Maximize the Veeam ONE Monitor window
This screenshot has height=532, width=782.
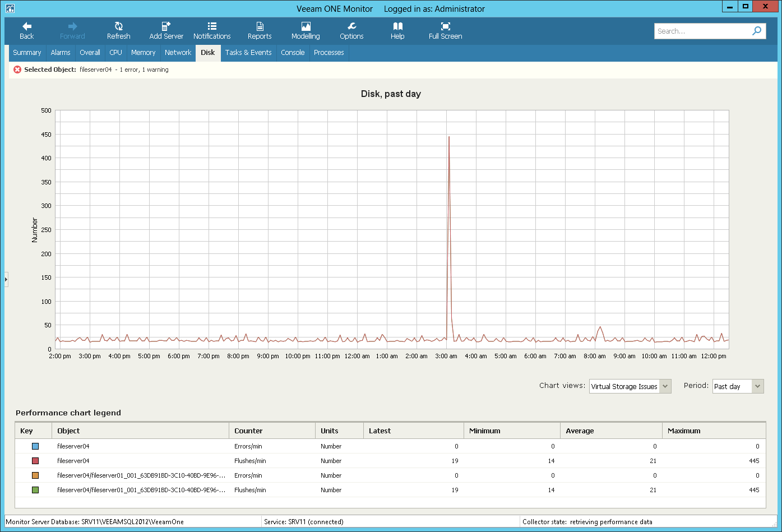click(x=746, y=7)
